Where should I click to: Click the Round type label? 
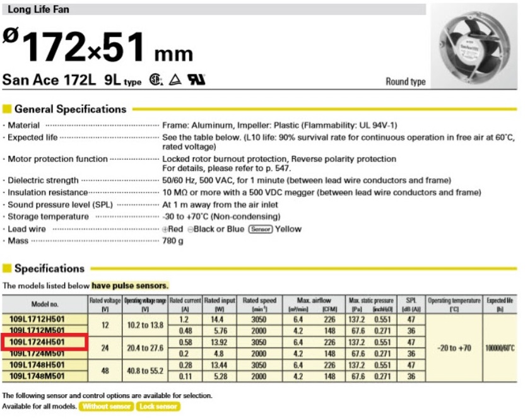[405, 81]
